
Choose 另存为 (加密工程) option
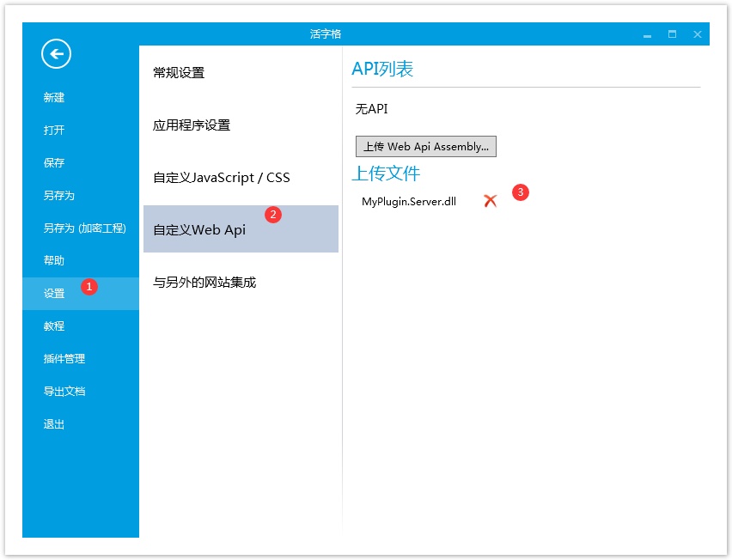click(84, 228)
